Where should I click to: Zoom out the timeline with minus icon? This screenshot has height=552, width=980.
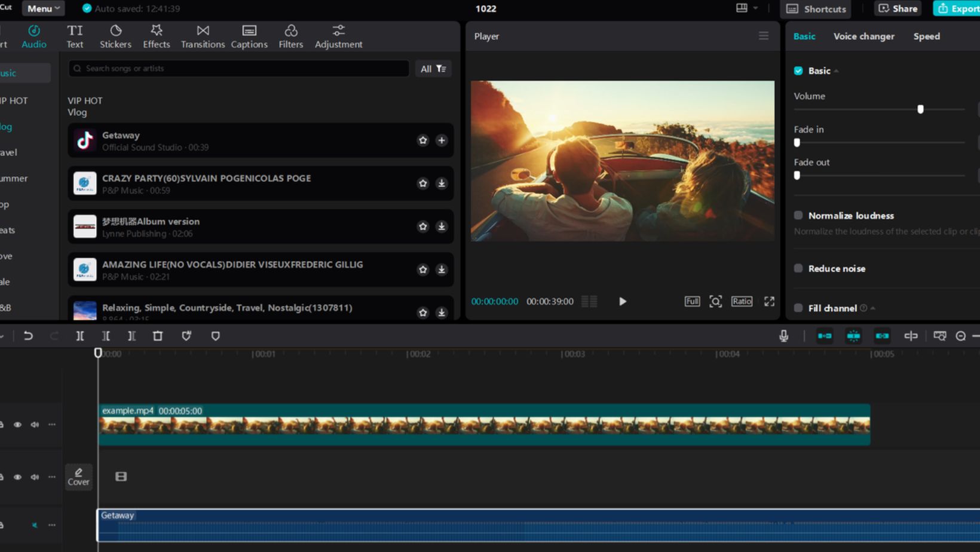coord(960,336)
